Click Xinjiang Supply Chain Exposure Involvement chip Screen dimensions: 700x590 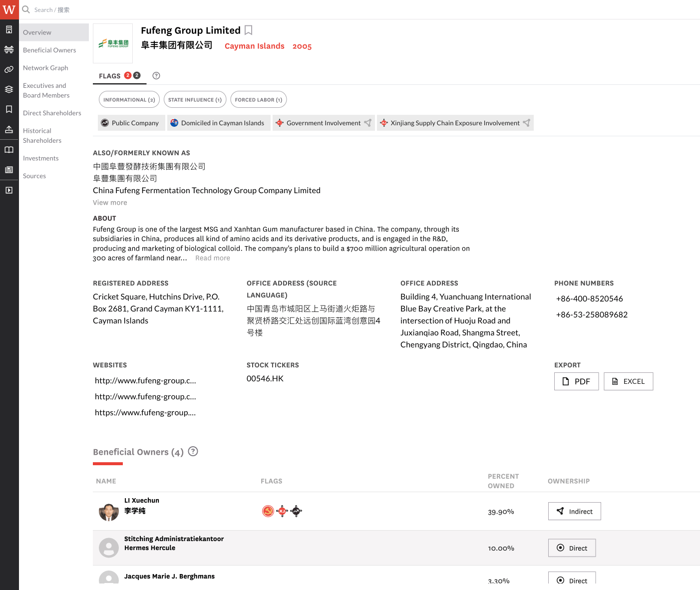pyautogui.click(x=455, y=123)
